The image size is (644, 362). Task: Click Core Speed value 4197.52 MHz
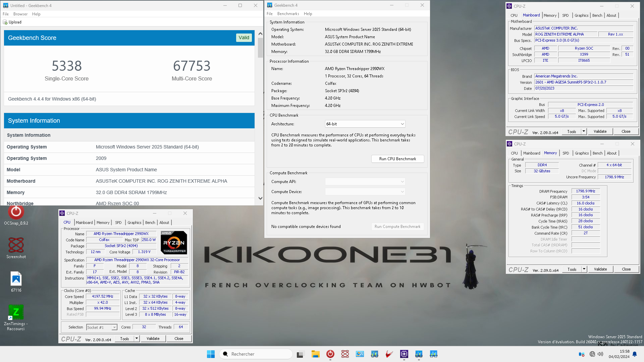(x=103, y=296)
